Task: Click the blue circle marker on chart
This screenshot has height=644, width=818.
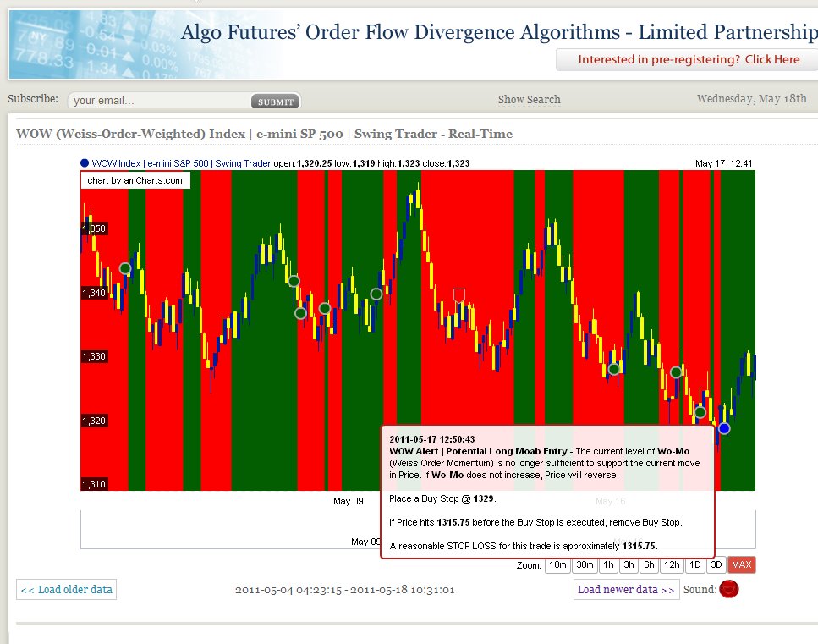Action: (x=724, y=428)
